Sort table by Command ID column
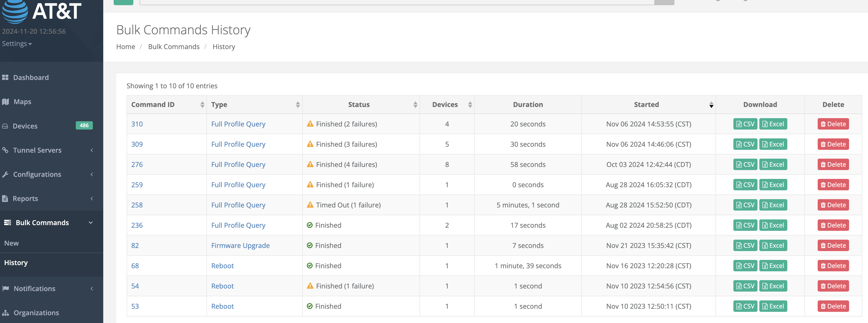The height and width of the screenshot is (323, 868). [x=167, y=105]
